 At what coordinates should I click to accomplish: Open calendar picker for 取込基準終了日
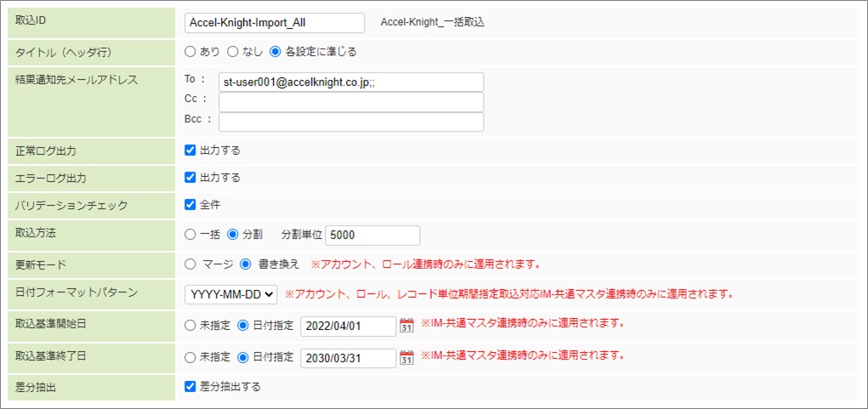click(x=406, y=357)
